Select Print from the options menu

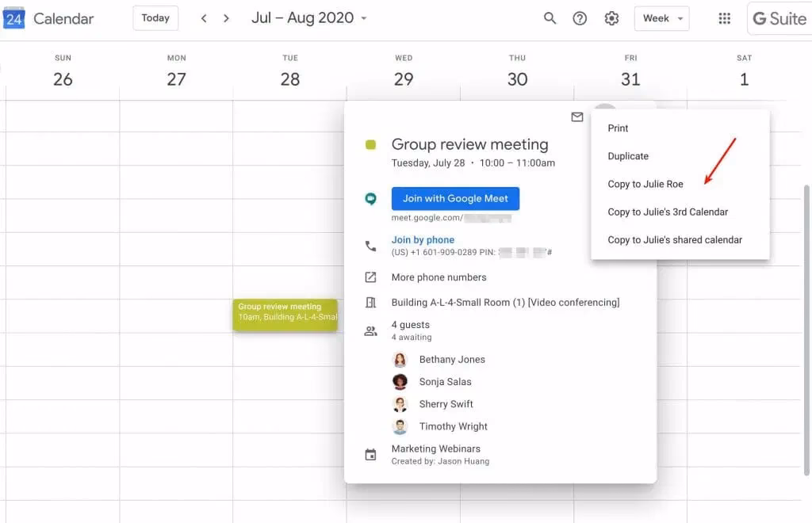tap(680, 128)
